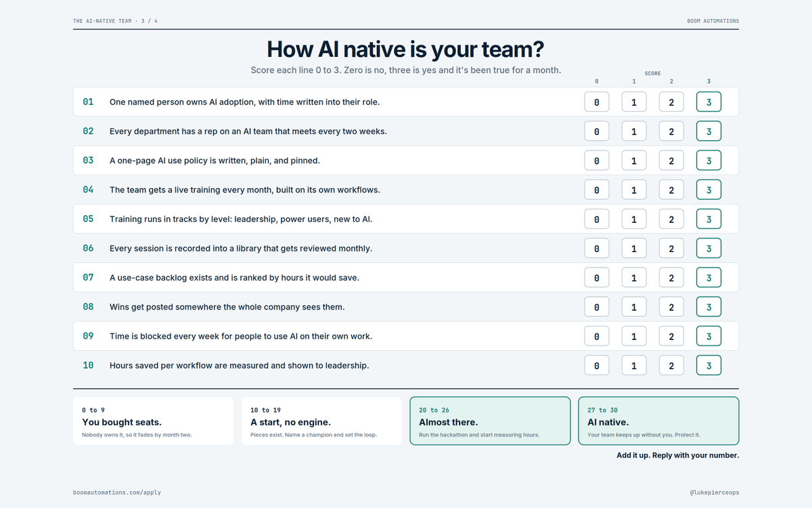Click the 'How AI native is your team?' heading
This screenshot has width=812, height=508.
[406, 49]
